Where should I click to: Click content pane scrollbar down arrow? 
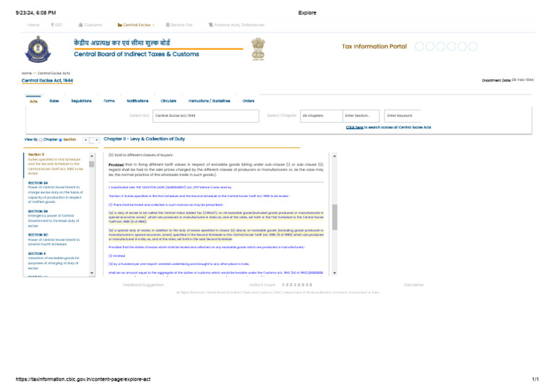335,273
